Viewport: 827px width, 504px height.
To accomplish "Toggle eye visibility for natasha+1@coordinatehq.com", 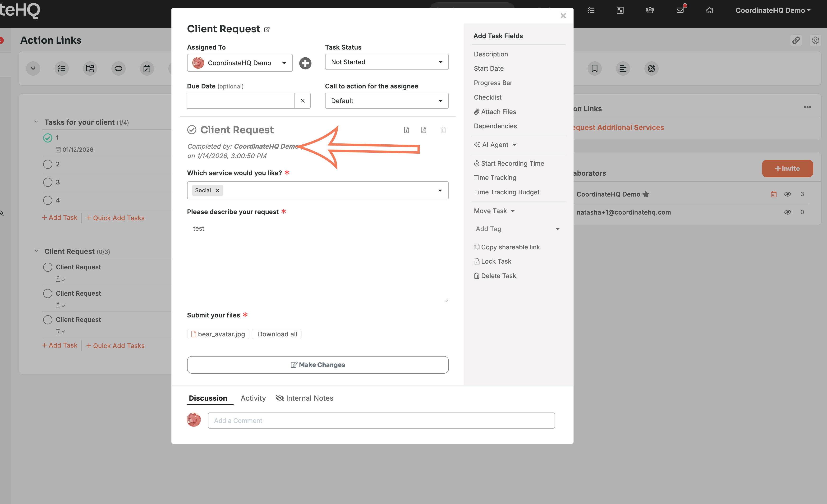I will (x=788, y=212).
